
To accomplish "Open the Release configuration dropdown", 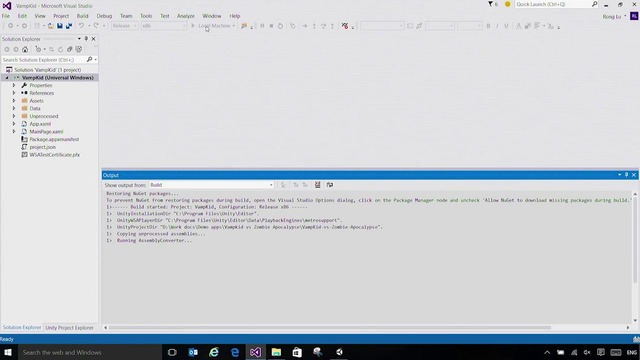I will click(x=124, y=26).
